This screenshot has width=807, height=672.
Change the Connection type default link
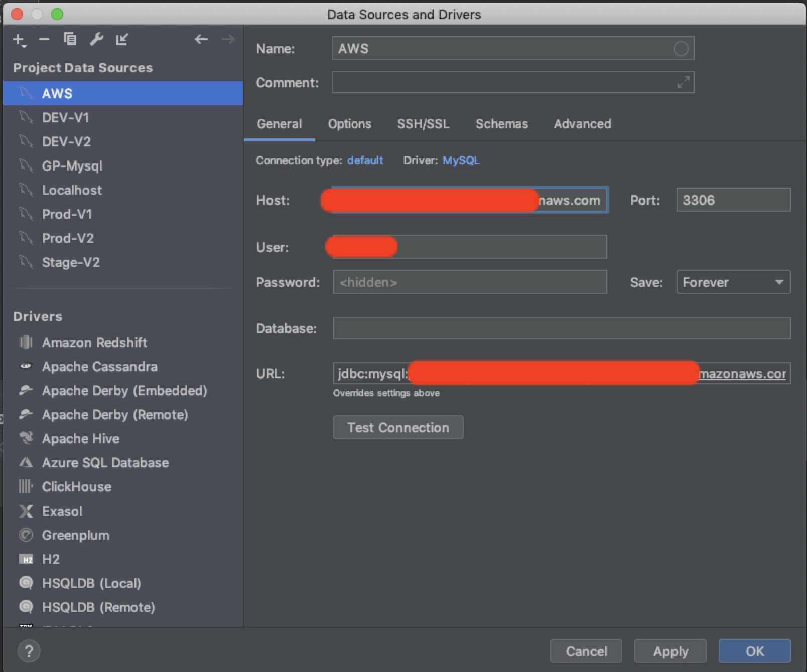[x=365, y=160]
